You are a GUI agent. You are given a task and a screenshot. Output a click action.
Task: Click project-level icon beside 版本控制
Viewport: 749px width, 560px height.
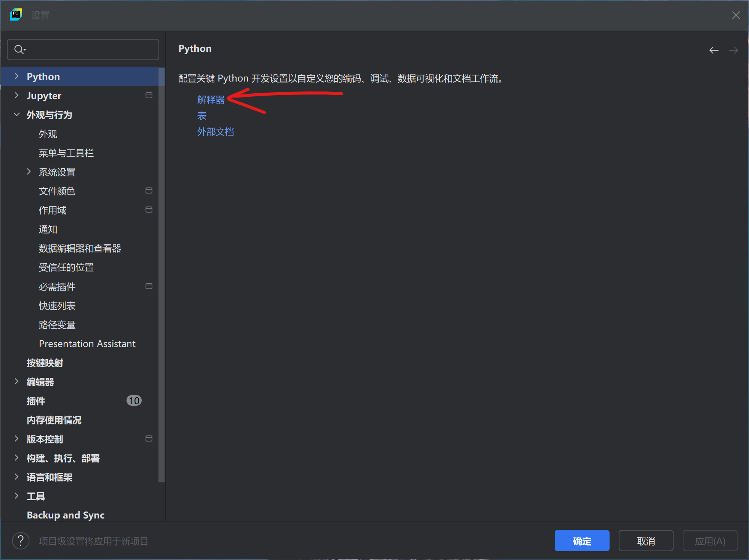click(x=149, y=438)
